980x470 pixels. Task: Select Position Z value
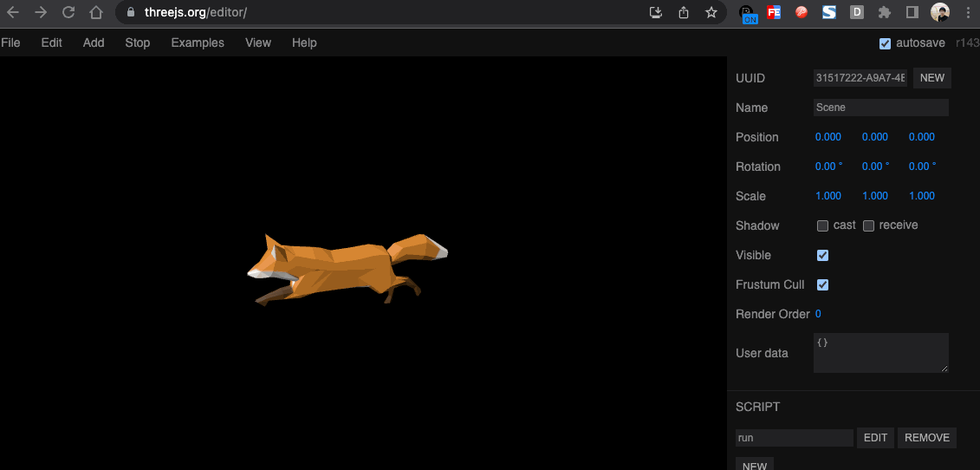click(x=922, y=137)
